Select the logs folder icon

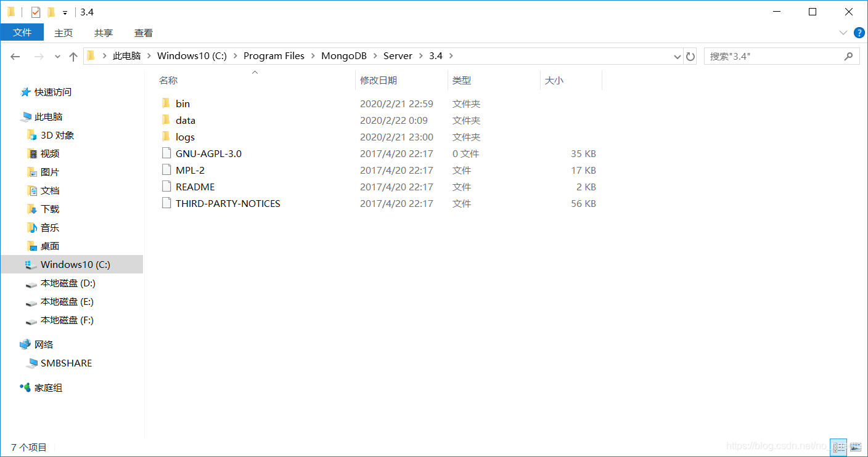[165, 137]
